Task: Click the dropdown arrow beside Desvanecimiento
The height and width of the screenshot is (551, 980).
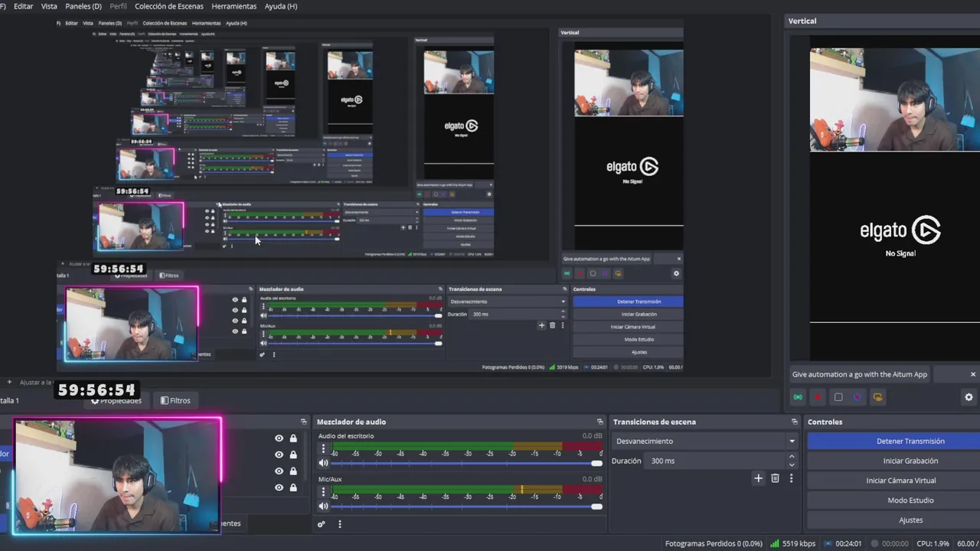Action: click(x=792, y=441)
